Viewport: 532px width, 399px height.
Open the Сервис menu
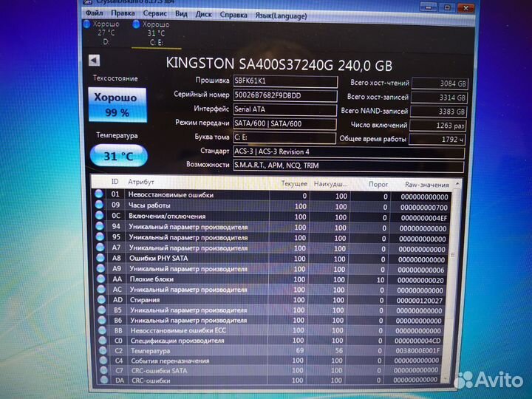pyautogui.click(x=154, y=13)
